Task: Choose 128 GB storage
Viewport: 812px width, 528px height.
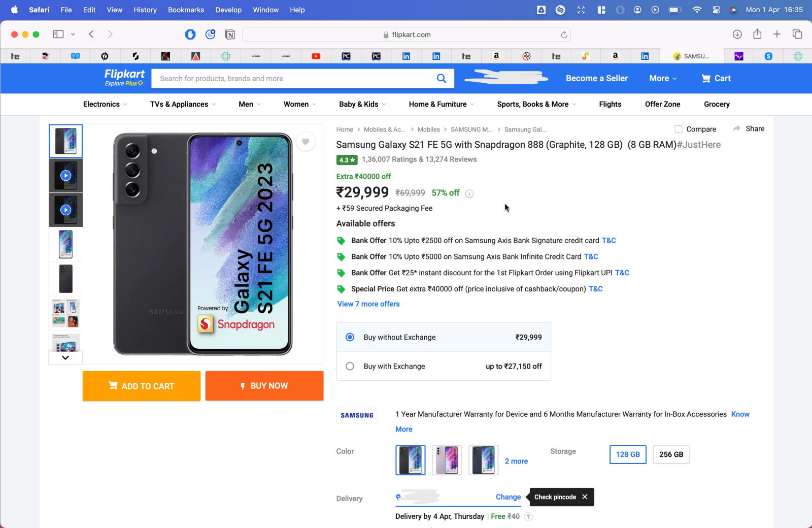Action: tap(628, 454)
